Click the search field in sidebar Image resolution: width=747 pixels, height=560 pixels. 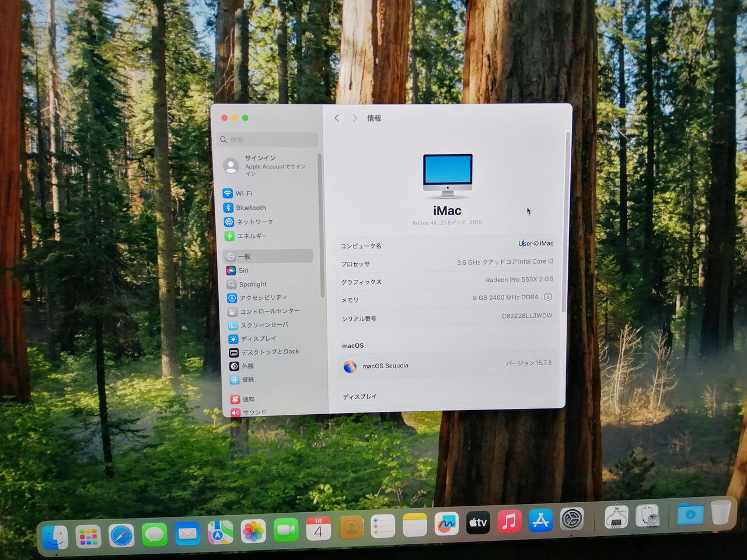[x=268, y=140]
